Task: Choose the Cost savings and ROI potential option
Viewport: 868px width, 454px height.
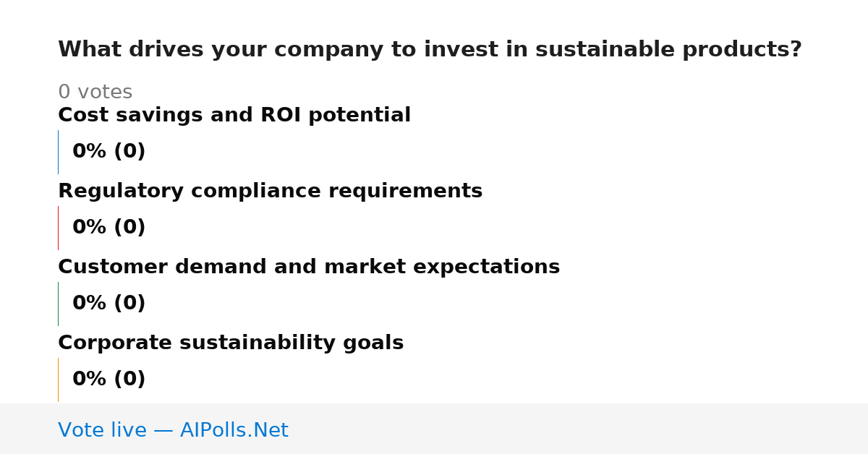Action: tap(234, 116)
